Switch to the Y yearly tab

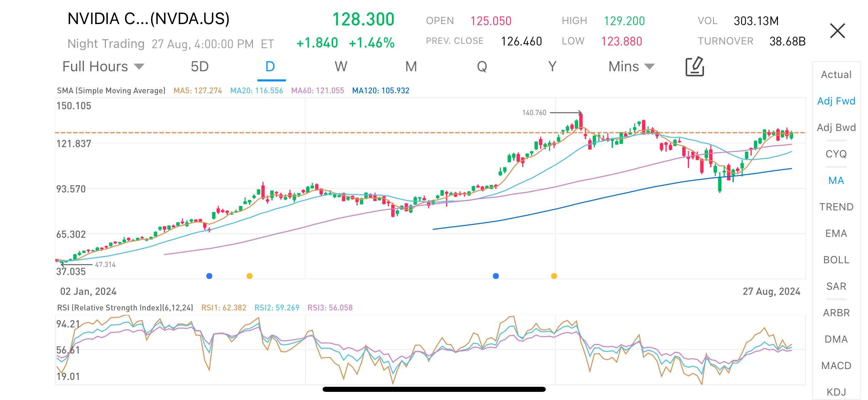tap(552, 66)
